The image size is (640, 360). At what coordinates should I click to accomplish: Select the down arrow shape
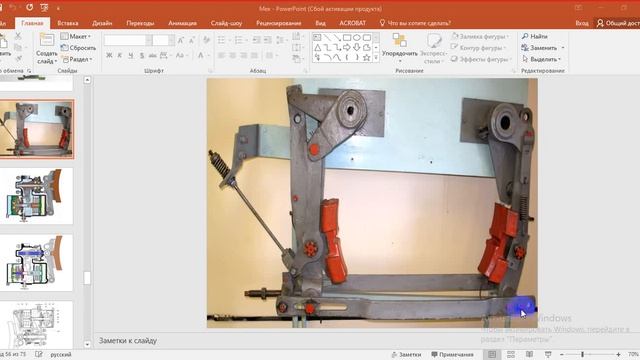pos(357,48)
